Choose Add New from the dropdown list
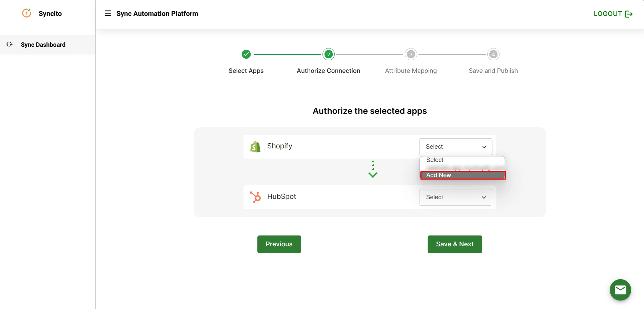 (463, 175)
